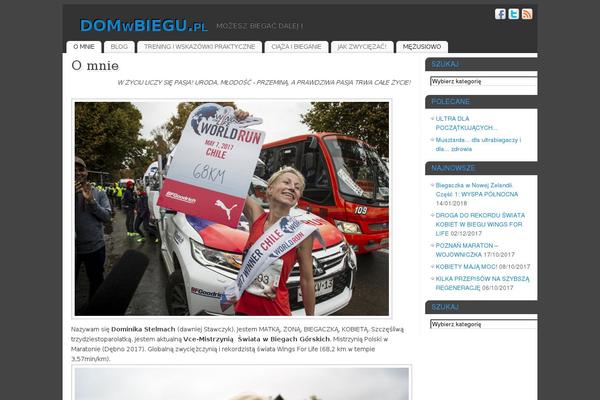Expand top Wybierz kategorię dropdown

(484, 81)
